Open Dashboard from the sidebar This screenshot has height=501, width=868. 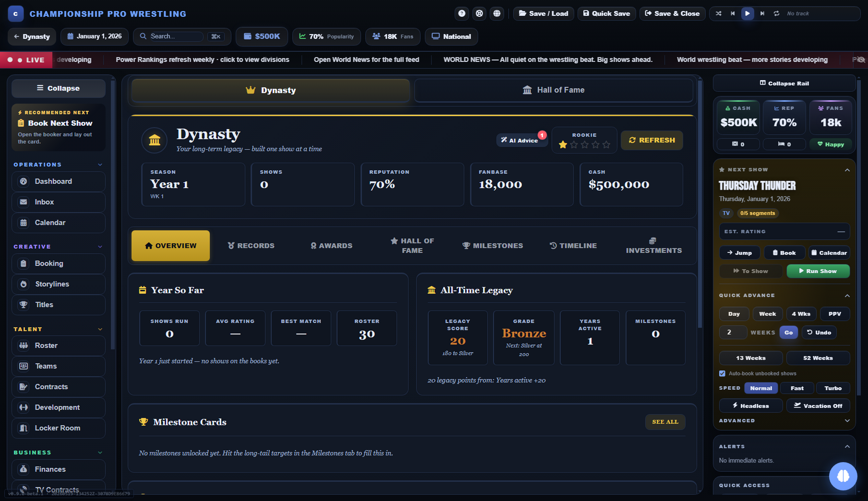pyautogui.click(x=58, y=181)
